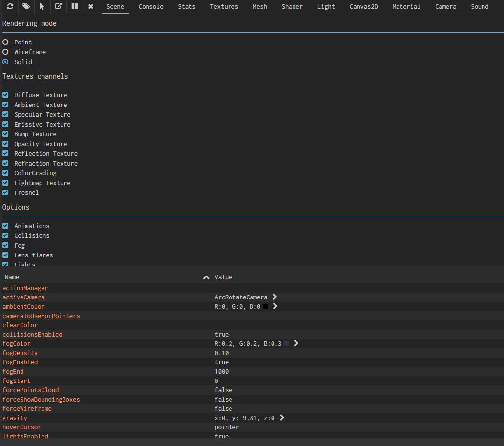The height and width of the screenshot is (446, 504).
Task: Click the tags label icon
Action: pos(26,7)
